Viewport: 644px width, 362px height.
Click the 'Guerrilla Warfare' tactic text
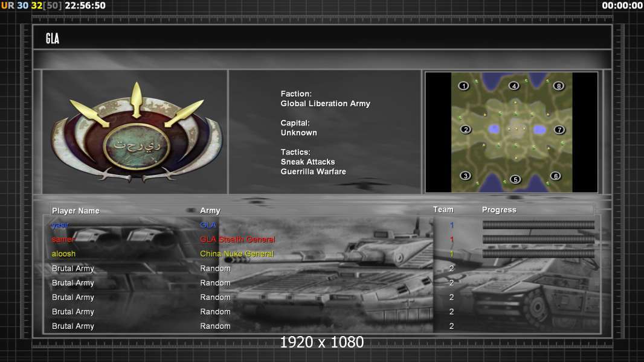313,172
